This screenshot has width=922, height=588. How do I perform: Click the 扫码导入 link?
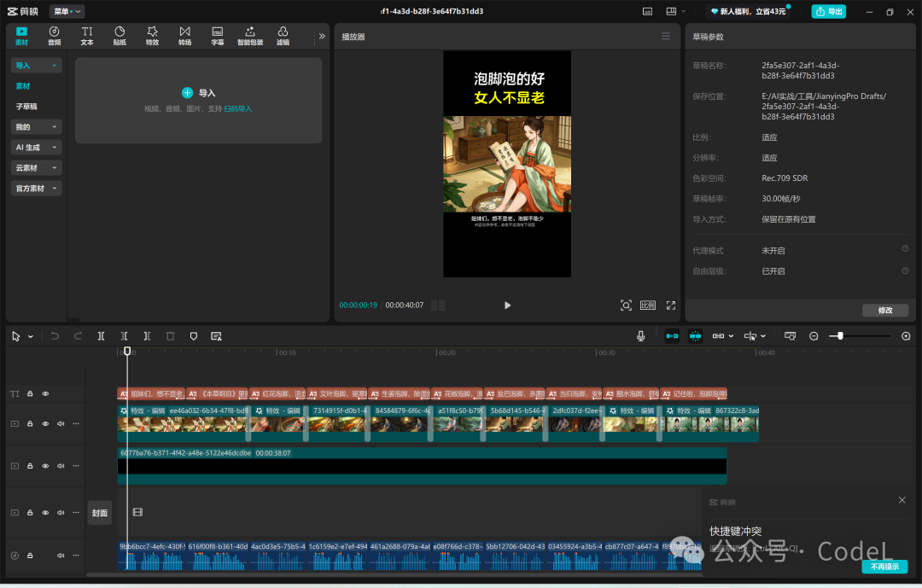click(x=237, y=108)
